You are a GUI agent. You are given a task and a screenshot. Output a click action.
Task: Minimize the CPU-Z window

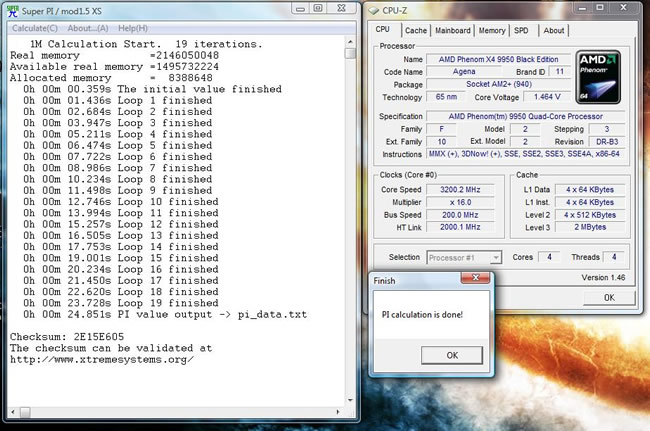click(582, 7)
